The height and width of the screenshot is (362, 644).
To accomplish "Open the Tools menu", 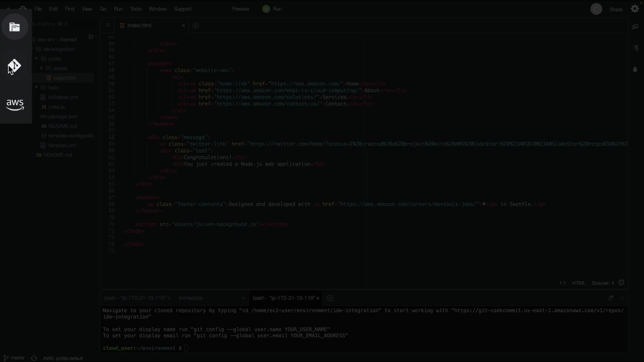I will [x=136, y=9].
